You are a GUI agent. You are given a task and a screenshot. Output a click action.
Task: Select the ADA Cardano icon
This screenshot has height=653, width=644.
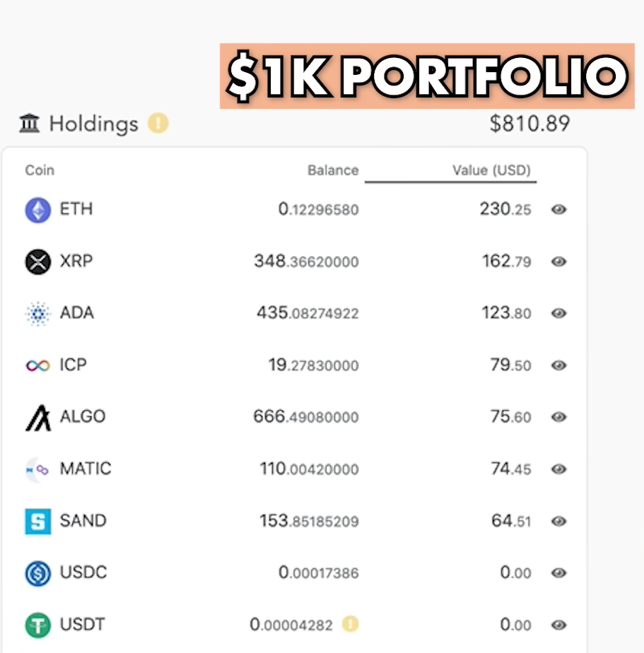point(38,314)
